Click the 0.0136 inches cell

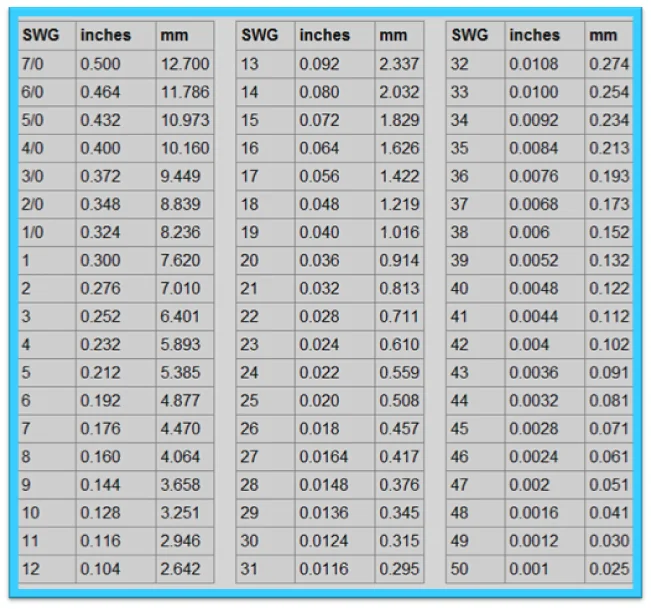tap(335, 513)
